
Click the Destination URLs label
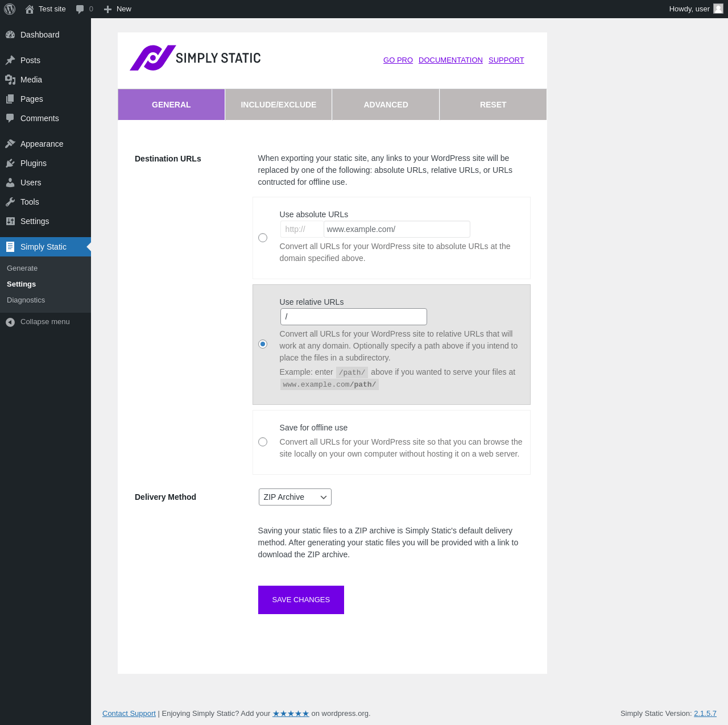tap(168, 159)
